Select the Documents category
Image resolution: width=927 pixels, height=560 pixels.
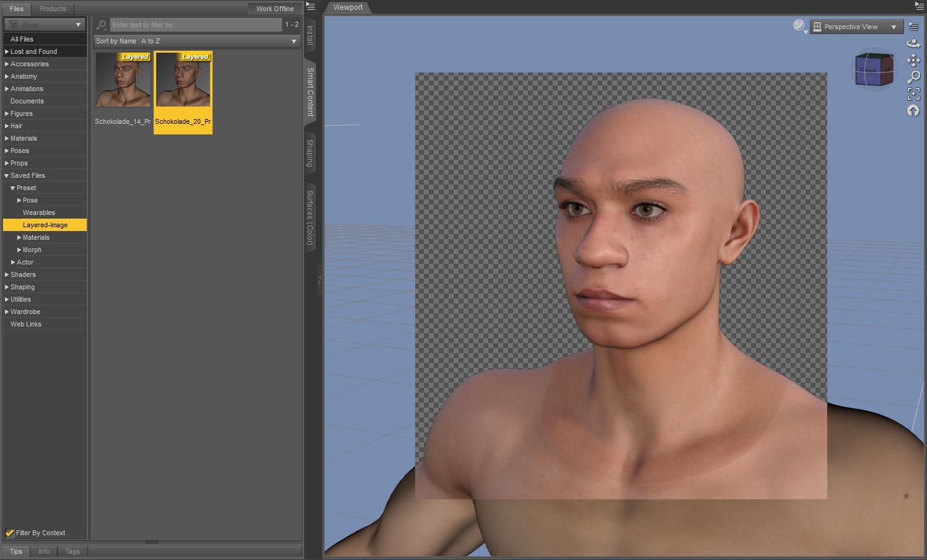coord(45,101)
